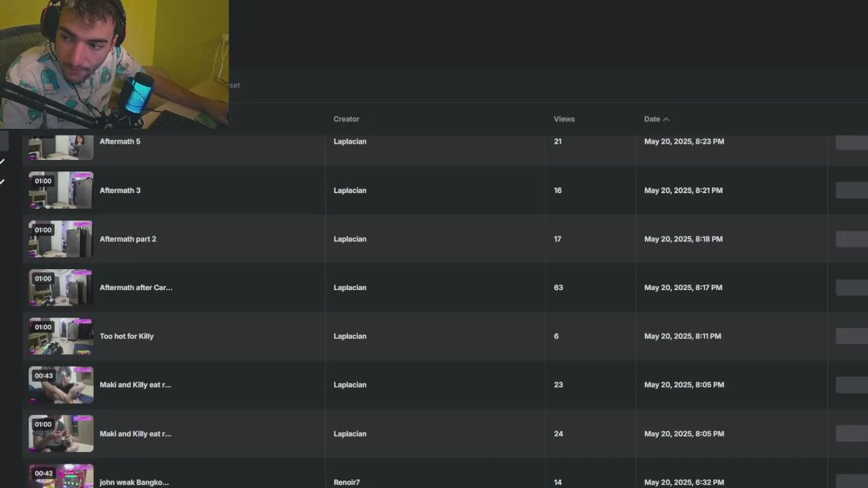Click the 6 views cell

tap(556, 336)
